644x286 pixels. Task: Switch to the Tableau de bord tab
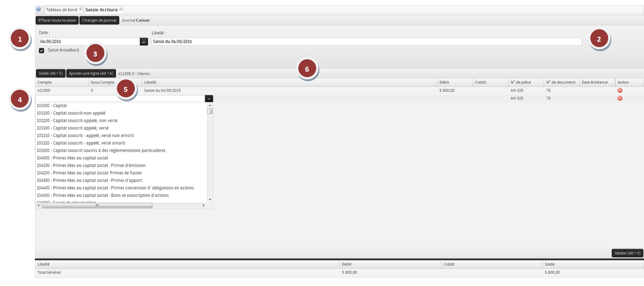point(61,9)
